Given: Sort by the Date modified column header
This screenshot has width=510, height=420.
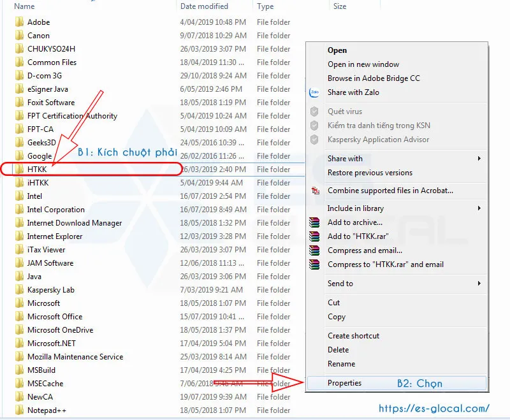Looking at the screenshot, I should 204,6.
